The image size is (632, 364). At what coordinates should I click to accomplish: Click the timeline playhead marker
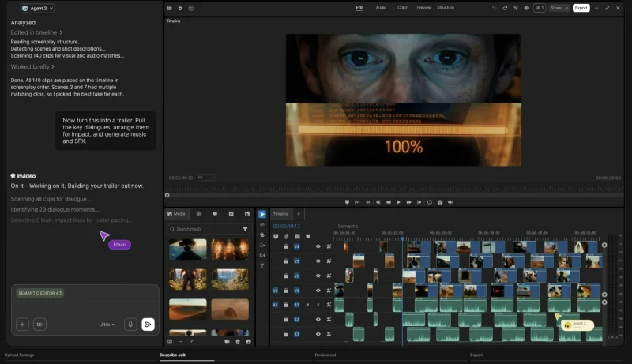coord(402,238)
